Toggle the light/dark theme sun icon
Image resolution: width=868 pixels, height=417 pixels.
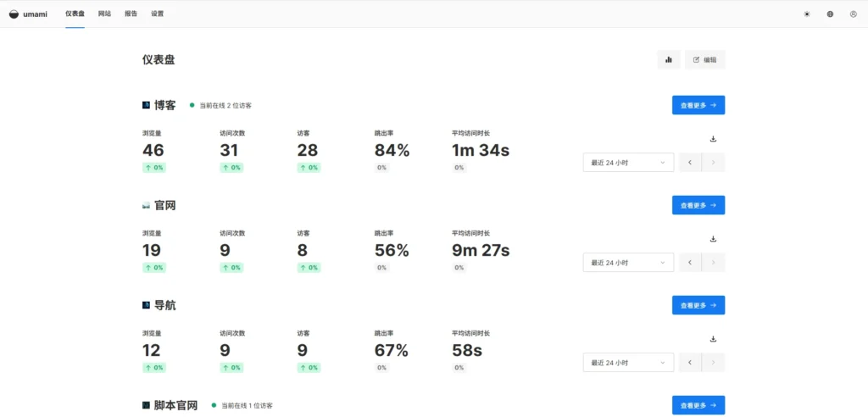point(806,14)
